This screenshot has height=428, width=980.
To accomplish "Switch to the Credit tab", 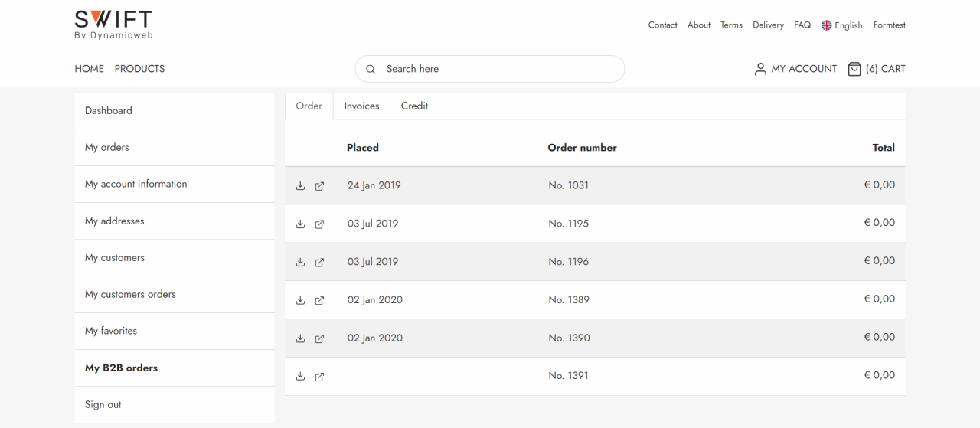I will (414, 106).
